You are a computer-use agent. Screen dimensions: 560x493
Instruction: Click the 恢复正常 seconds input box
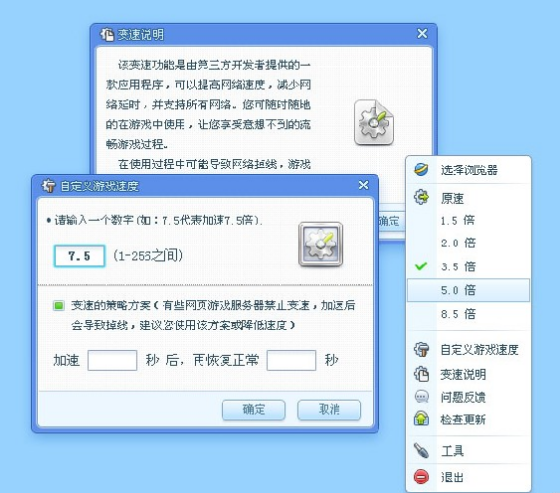pyautogui.click(x=291, y=360)
